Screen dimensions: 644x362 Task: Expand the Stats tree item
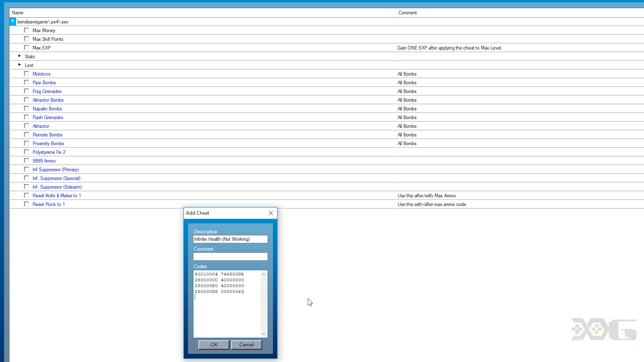(x=19, y=56)
